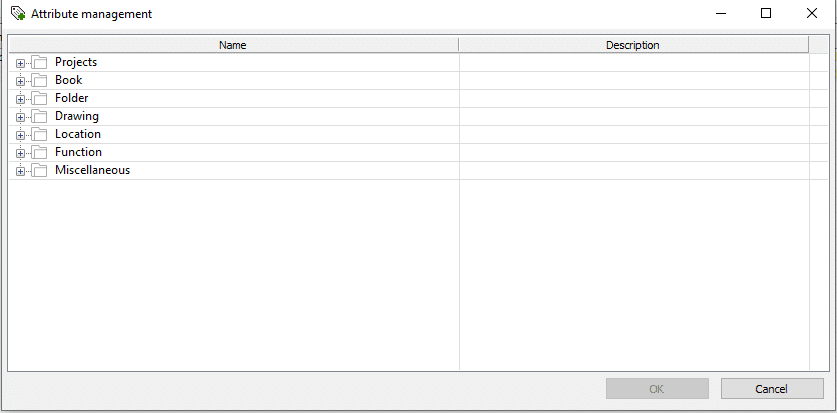Image resolution: width=837 pixels, height=413 pixels.
Task: Select the Miscellaneous folder icon
Action: coord(40,171)
